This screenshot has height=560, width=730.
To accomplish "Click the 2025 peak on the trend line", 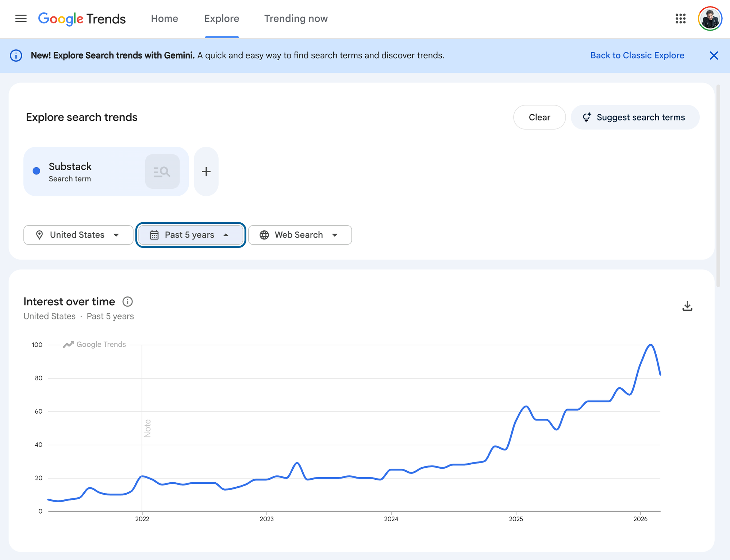I will pos(526,406).
